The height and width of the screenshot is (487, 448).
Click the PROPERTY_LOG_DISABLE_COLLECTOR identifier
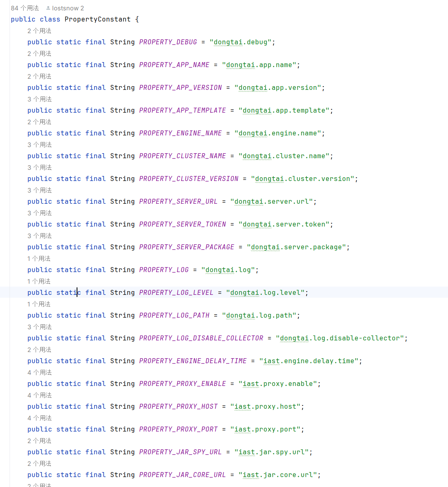pos(201,338)
